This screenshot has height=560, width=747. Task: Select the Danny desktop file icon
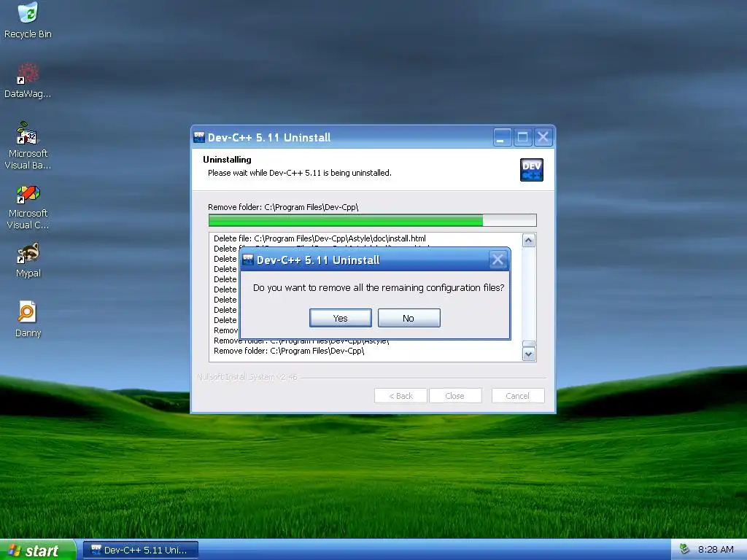click(28, 319)
